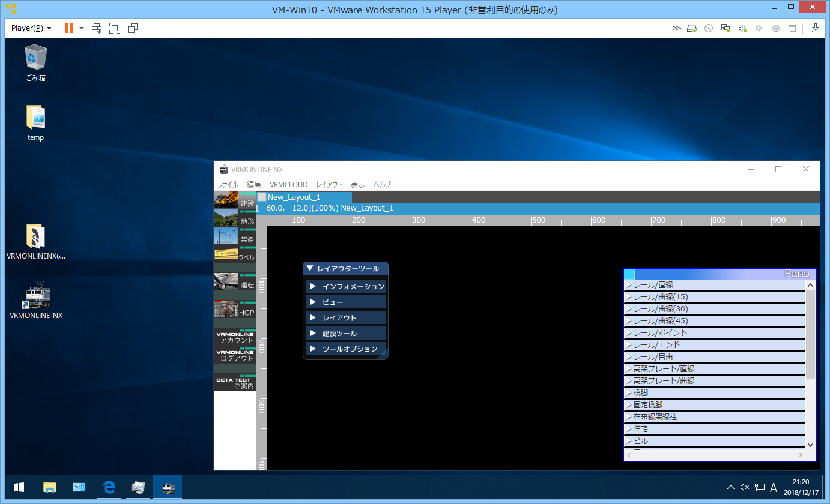This screenshot has width=830, height=504.
Task: Open the 表示 menu
Action: 358,185
